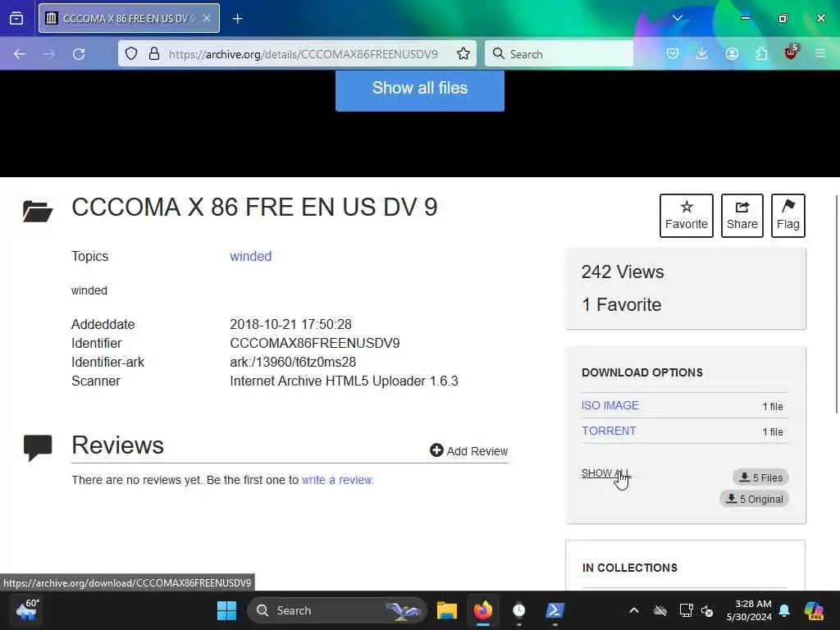The image size is (840, 630).
Task: Open the write a review link
Action: [337, 480]
